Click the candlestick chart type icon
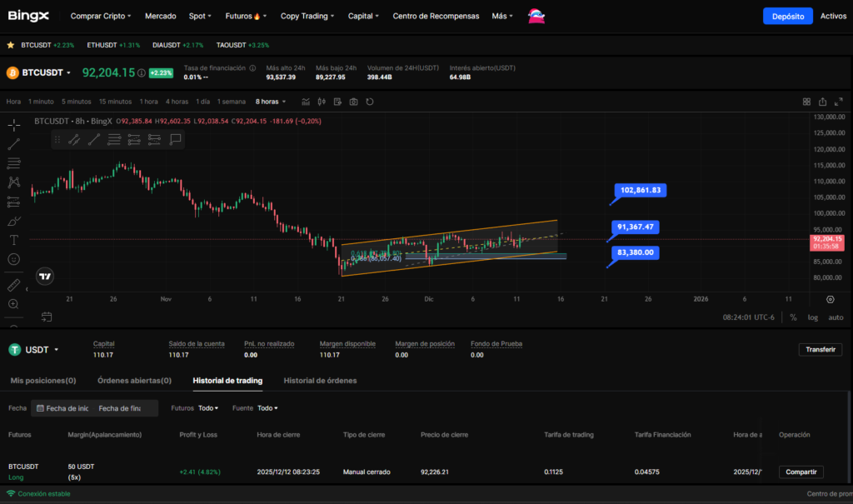The image size is (853, 504). pos(322,102)
